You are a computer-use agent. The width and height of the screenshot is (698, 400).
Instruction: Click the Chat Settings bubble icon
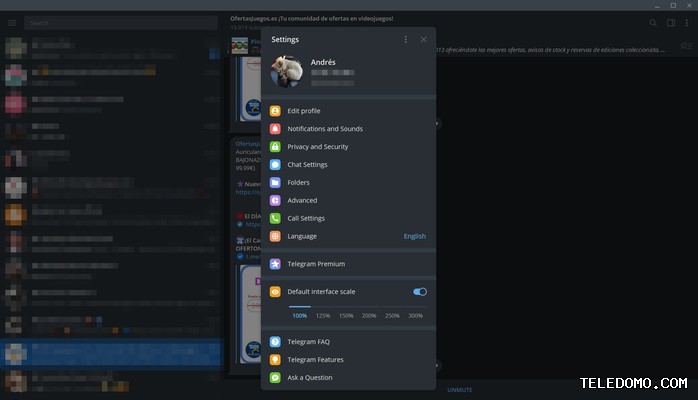point(275,165)
